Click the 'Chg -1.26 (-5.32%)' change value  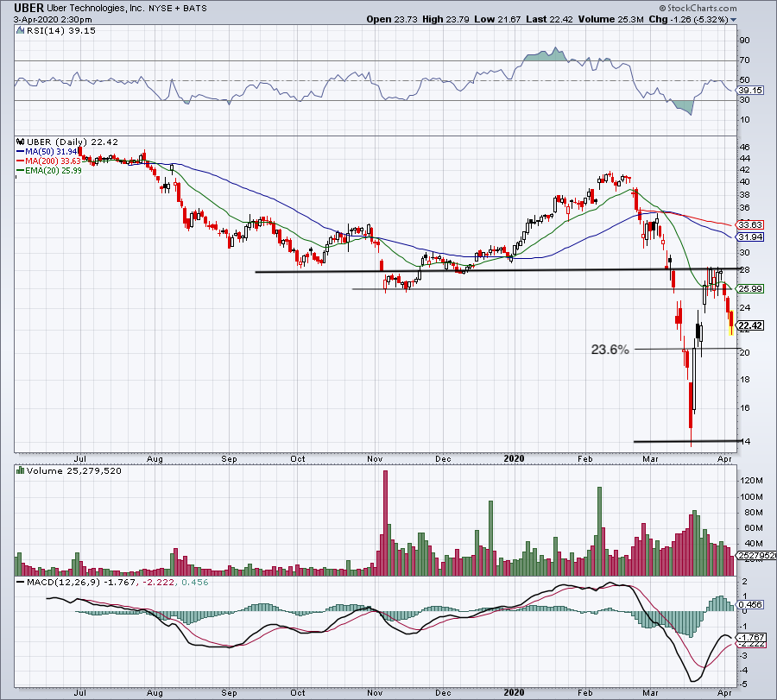[688, 19]
